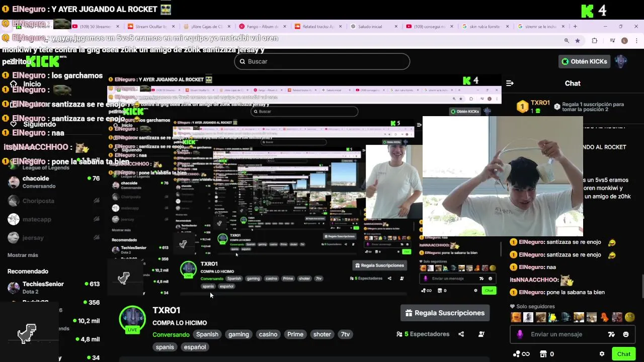Viewport: 644px width, 362px height.
Task: Click the casino tag
Action: click(268, 334)
